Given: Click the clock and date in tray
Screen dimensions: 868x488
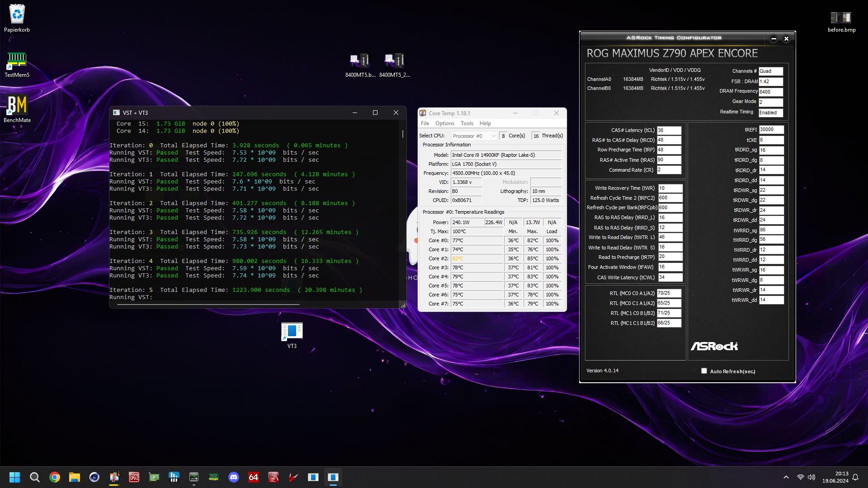Looking at the screenshot, I should click(835, 477).
